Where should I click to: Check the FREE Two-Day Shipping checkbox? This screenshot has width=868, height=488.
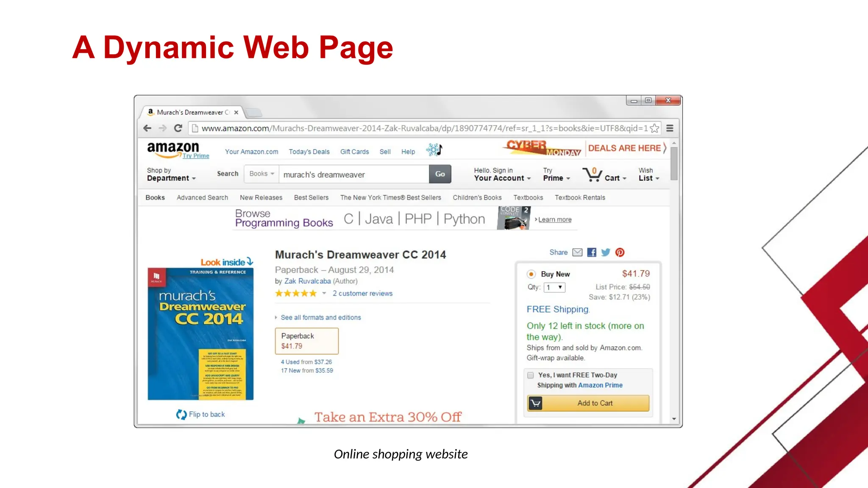[530, 375]
